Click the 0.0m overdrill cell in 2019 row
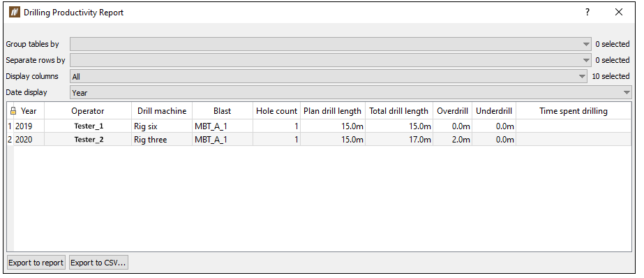Image resolution: width=644 pixels, height=278 pixels. [x=452, y=126]
